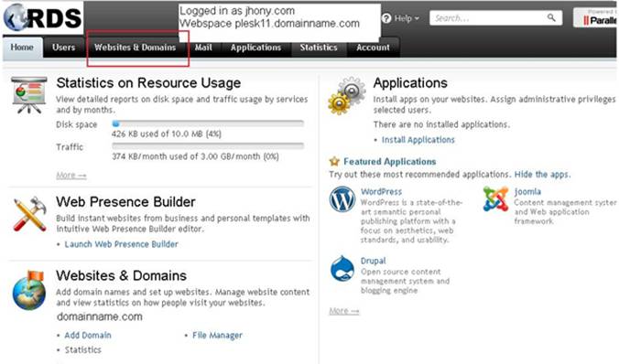Viewport: 619px width, 364px height.
Task: Click the Web Presence Builder heading
Action: click(125, 202)
